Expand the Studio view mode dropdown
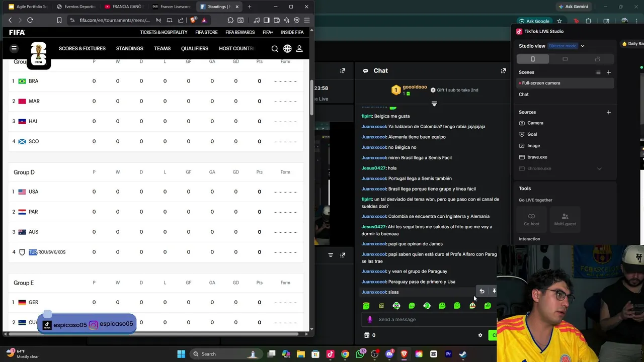The width and height of the screenshot is (644, 362). [583, 46]
